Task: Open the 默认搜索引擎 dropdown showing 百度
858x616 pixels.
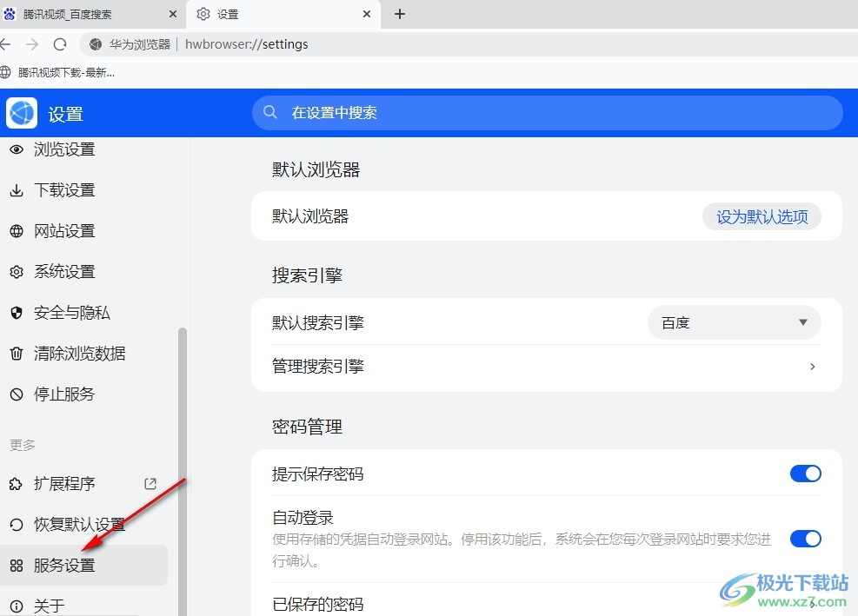Action: 735,323
